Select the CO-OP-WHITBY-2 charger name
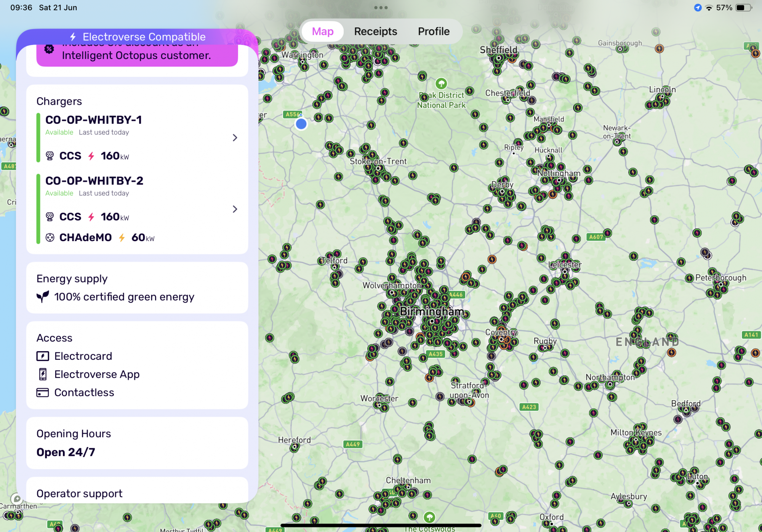The image size is (762, 532). click(x=94, y=181)
